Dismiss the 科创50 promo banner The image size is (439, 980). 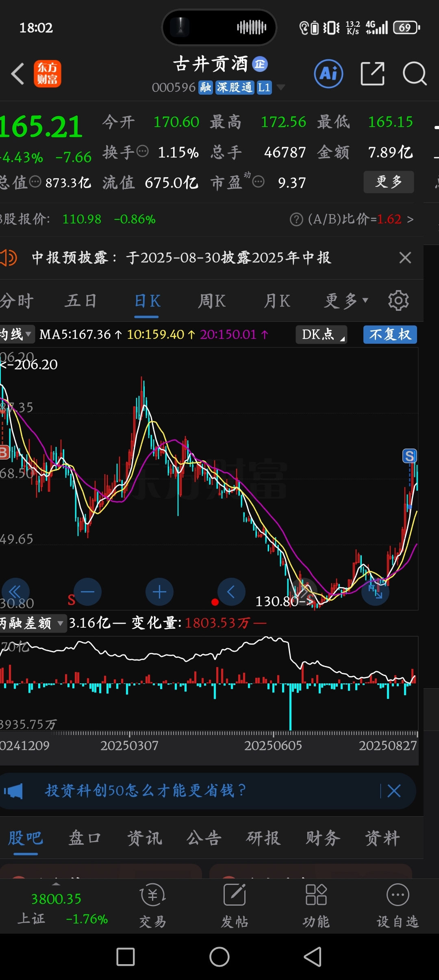tap(394, 791)
